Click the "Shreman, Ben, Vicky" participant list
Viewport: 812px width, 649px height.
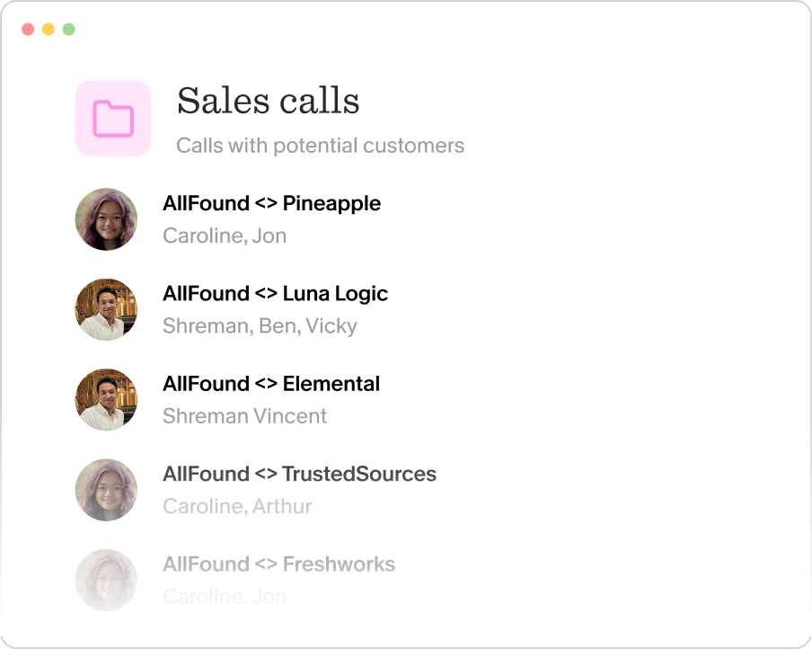coord(260,325)
